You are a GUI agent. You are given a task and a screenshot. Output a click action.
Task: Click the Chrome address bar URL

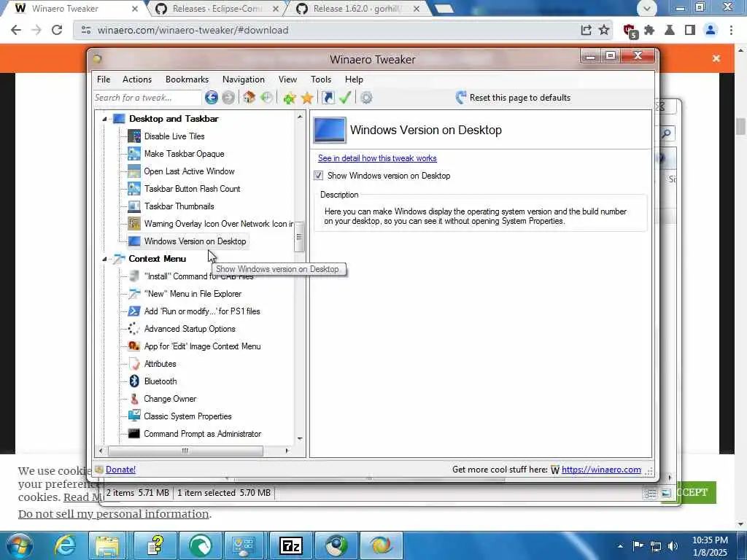tap(193, 30)
